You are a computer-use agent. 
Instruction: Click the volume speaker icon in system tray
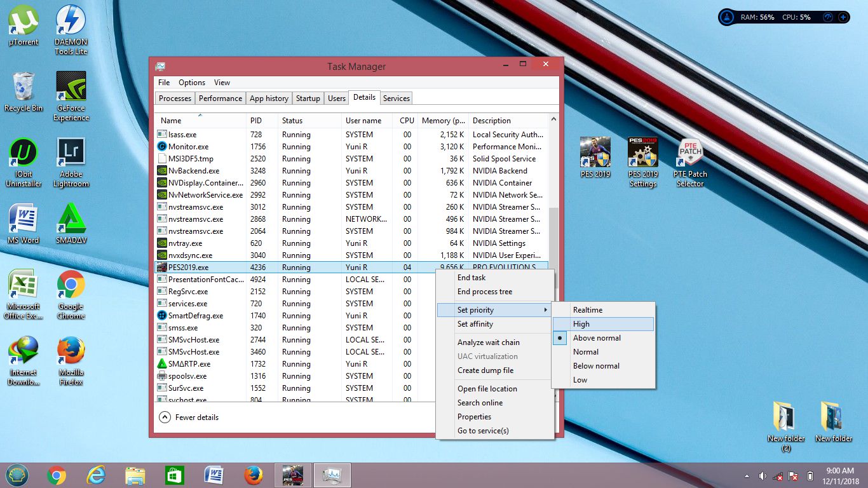click(763, 476)
